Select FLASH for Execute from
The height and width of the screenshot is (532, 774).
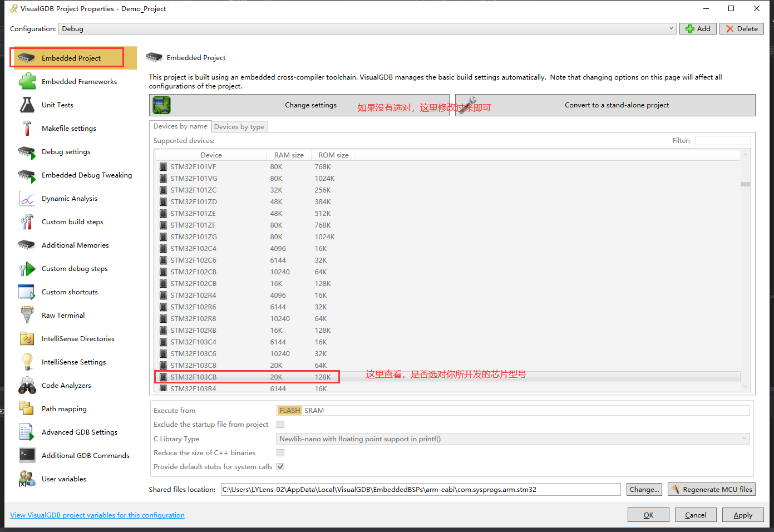[x=289, y=411]
